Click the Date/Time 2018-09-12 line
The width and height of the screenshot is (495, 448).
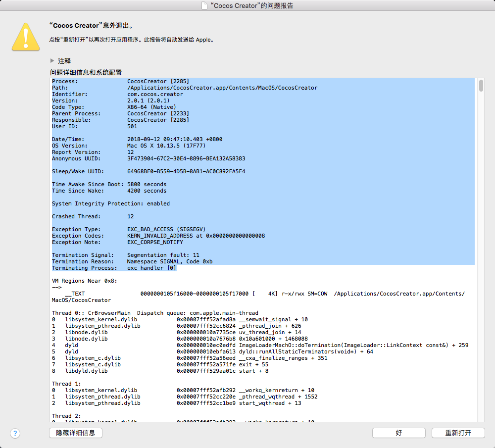[x=137, y=139]
